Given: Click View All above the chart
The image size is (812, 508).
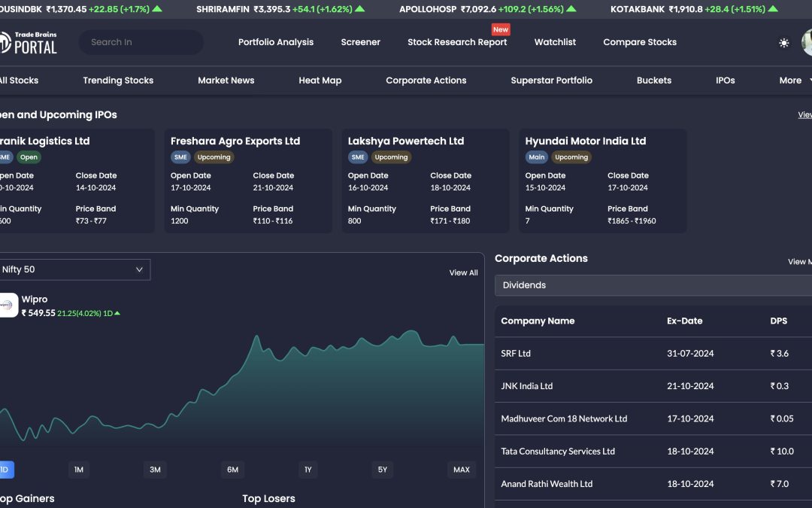Looking at the screenshot, I should (x=463, y=272).
